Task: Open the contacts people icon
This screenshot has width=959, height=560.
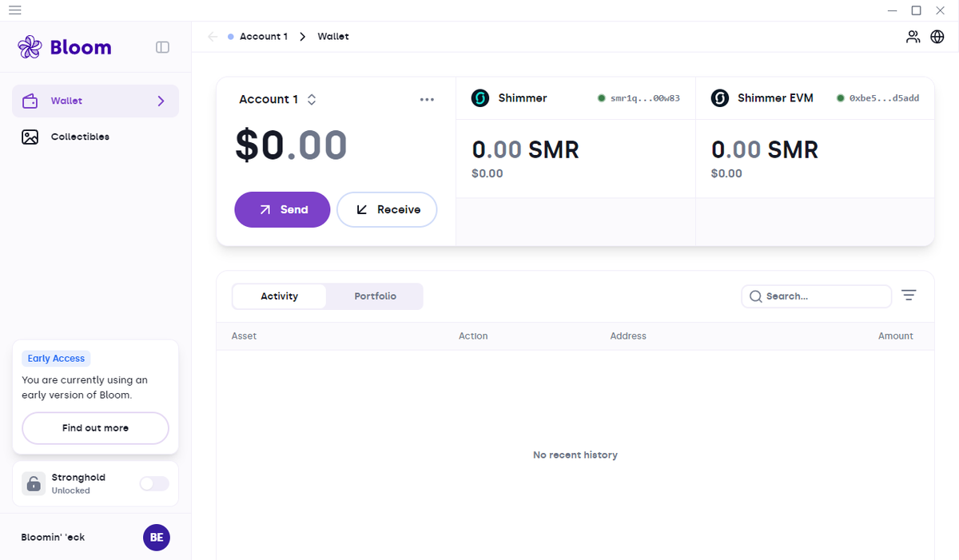Action: (x=913, y=37)
